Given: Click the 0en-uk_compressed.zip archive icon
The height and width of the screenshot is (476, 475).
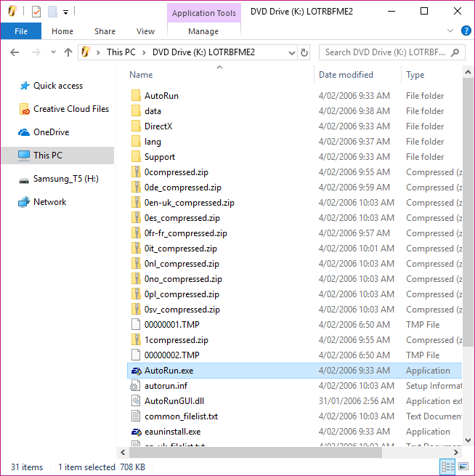Looking at the screenshot, I should pyautogui.click(x=136, y=203).
